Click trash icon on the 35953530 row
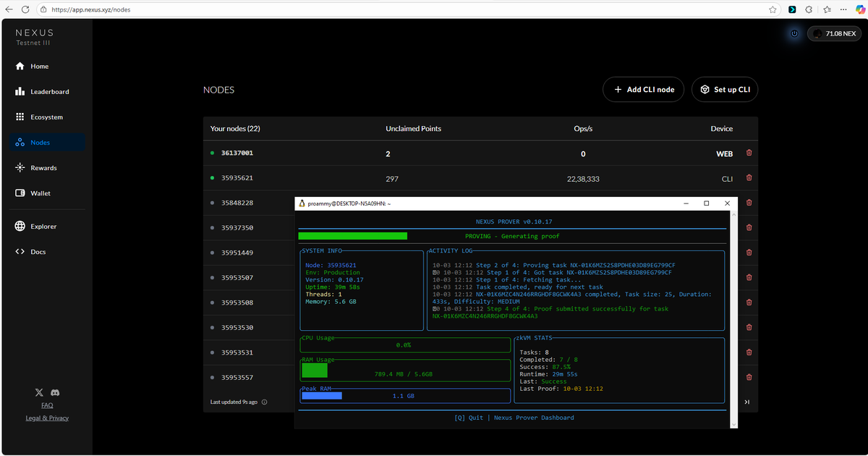 pos(749,328)
